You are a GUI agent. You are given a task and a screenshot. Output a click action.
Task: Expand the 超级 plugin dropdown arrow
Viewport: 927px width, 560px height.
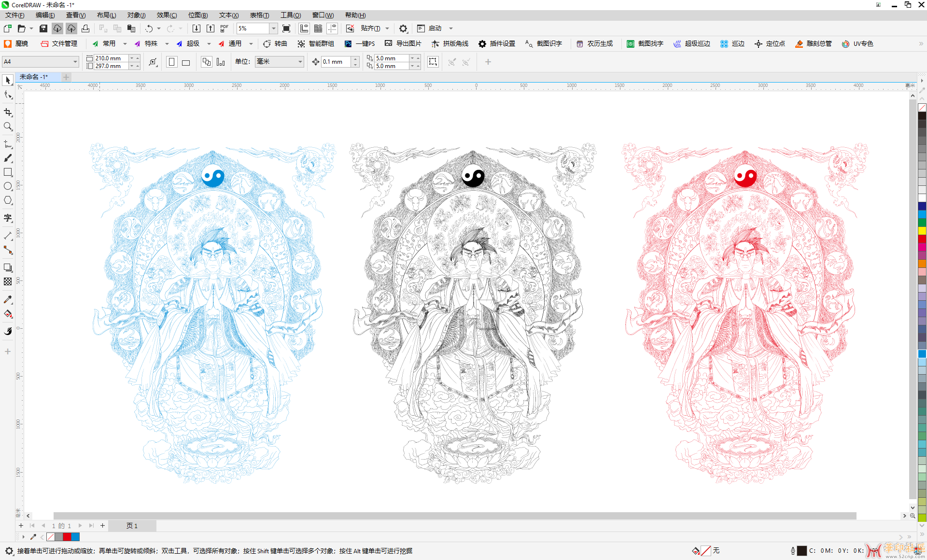click(209, 44)
